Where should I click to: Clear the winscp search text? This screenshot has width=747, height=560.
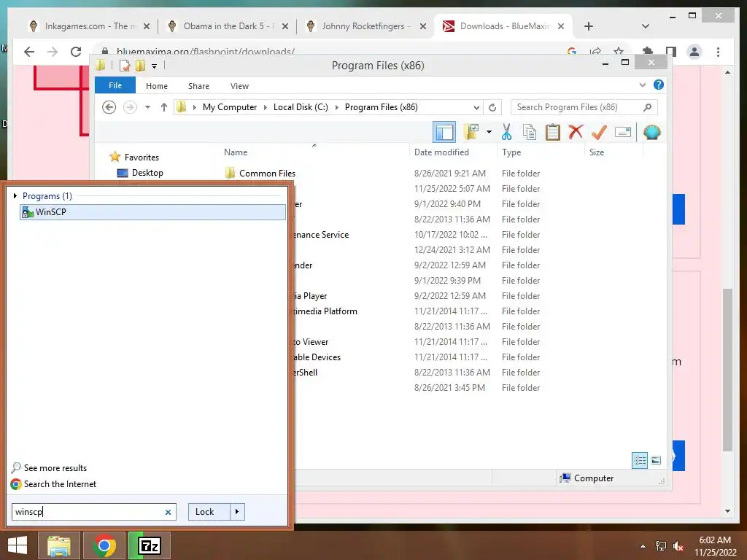click(x=169, y=513)
